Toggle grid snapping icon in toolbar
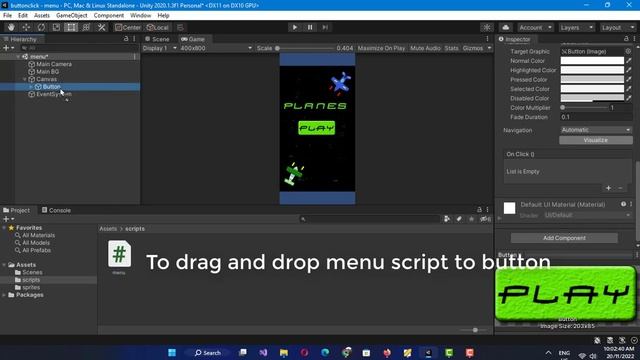This screenshot has width=640, height=360. 180,27
